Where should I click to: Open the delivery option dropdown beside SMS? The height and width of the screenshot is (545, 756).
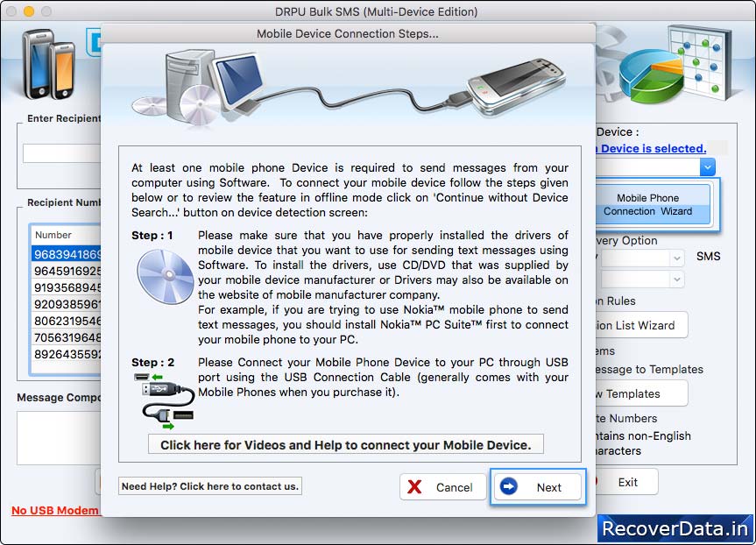(676, 258)
